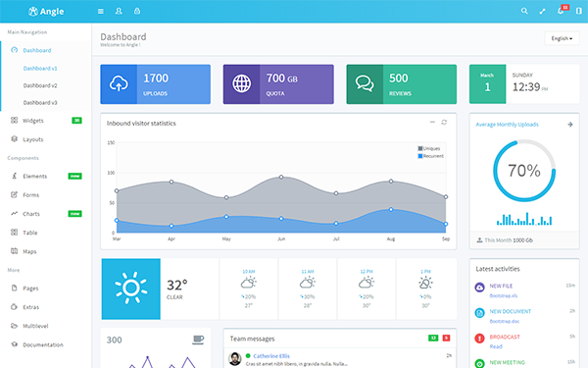Refresh the Inbound visitor statistics panel
This screenshot has width=588, height=368.
tap(444, 122)
